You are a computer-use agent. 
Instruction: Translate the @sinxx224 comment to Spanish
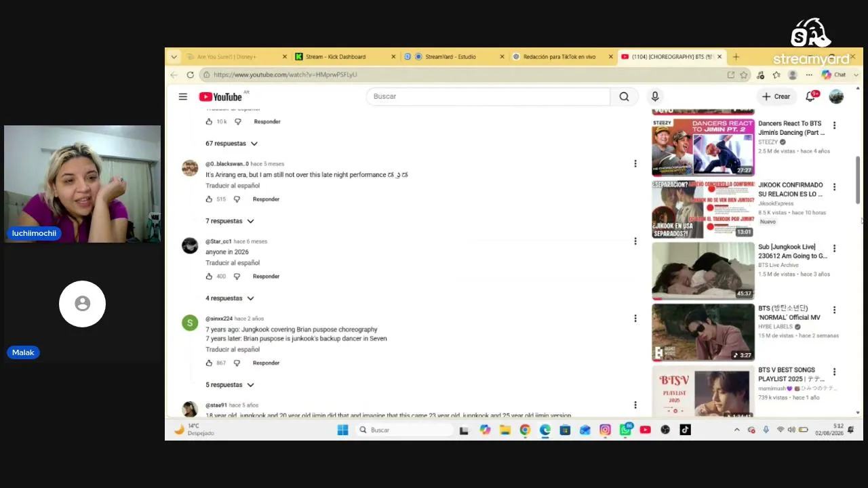pos(233,350)
